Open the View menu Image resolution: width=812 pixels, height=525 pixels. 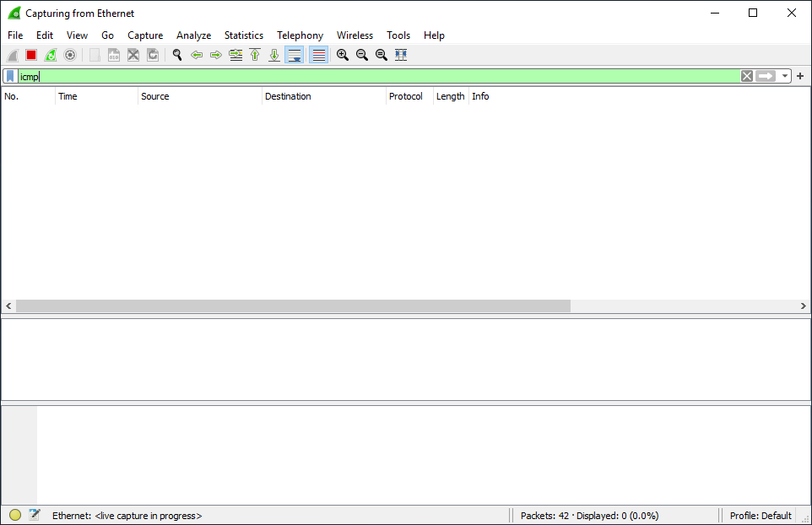[x=77, y=35]
